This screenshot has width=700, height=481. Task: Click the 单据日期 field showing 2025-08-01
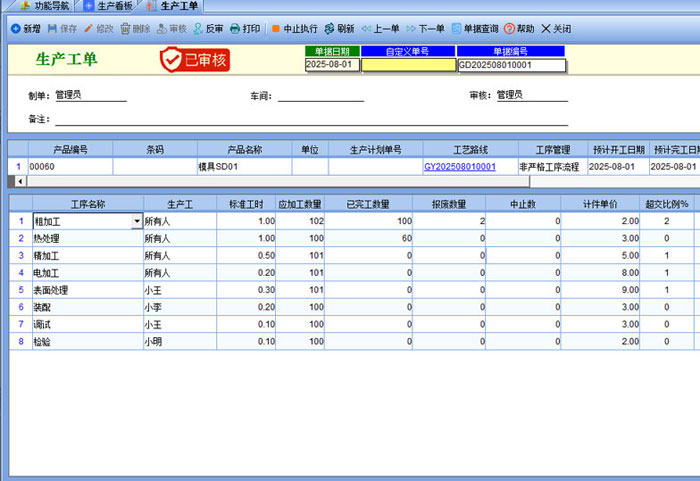pyautogui.click(x=331, y=66)
